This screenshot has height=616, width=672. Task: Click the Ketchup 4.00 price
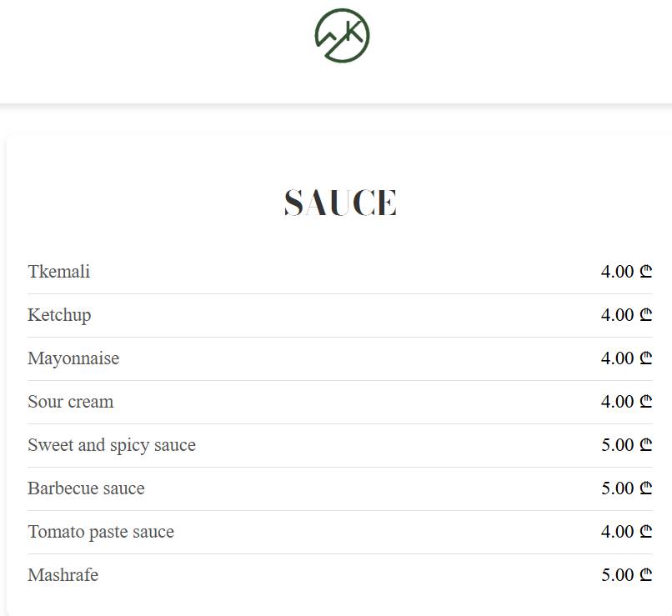point(627,315)
